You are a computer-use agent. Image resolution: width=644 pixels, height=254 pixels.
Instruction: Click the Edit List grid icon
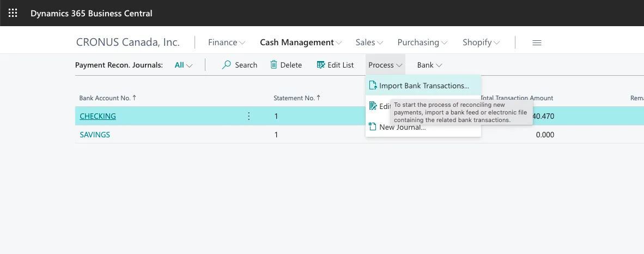[x=321, y=65]
